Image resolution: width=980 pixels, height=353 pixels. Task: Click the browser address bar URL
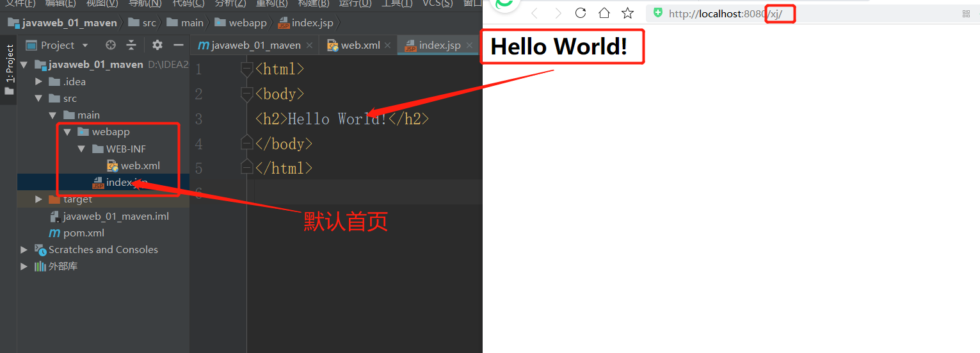pos(717,13)
